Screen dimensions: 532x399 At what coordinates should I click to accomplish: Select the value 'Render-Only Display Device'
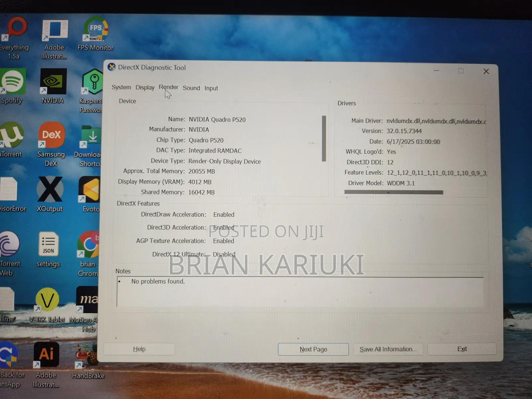pyautogui.click(x=224, y=161)
